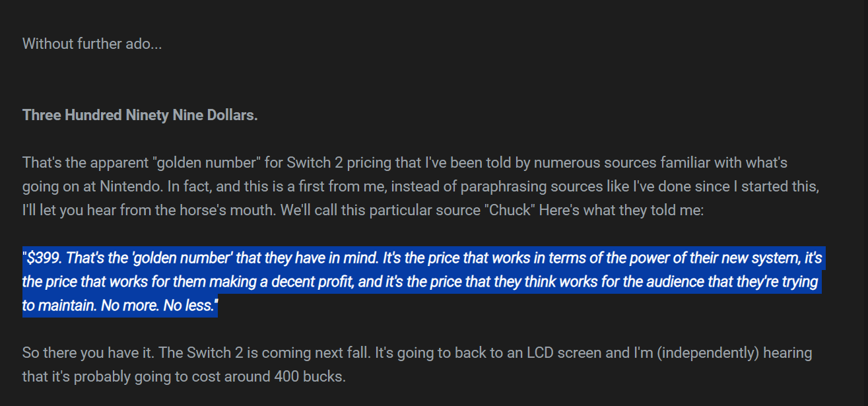Click the 'Without further ado...' line
The width and height of the screenshot is (868, 406).
coord(92,44)
